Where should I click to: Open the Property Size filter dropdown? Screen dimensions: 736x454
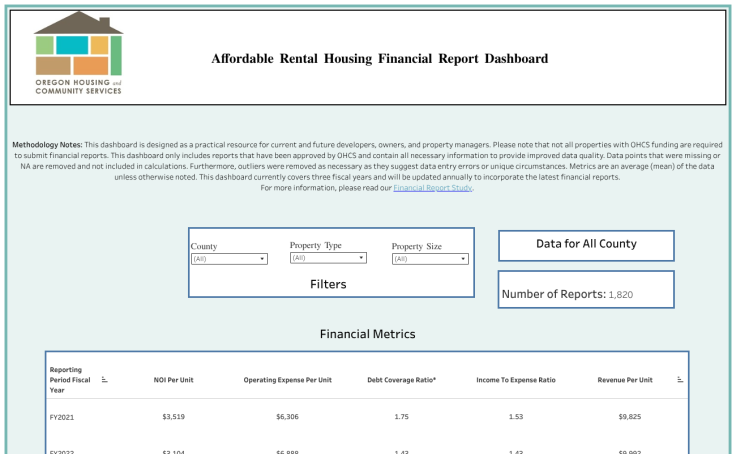430,259
